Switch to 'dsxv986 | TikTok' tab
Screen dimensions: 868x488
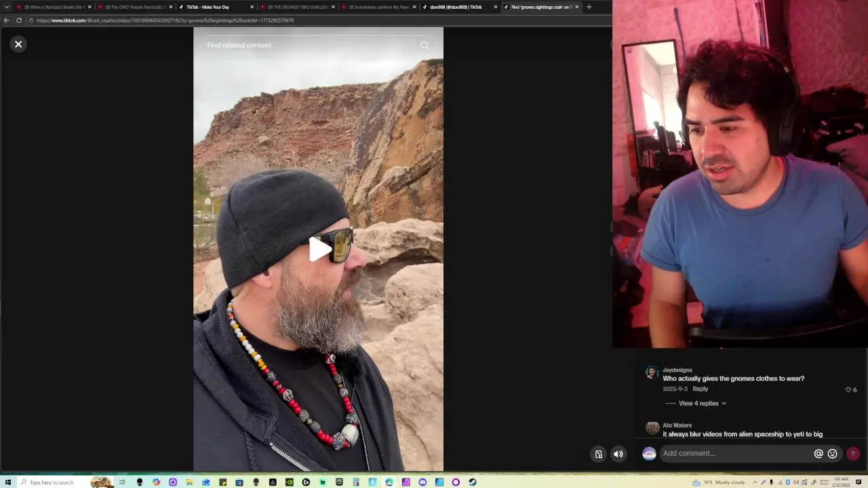click(x=459, y=7)
